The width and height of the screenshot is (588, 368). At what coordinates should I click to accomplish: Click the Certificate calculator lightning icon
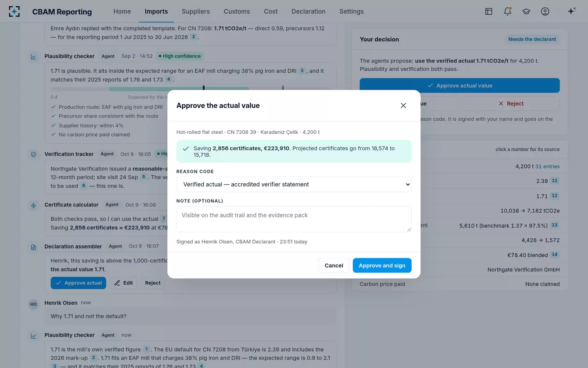[33, 205]
